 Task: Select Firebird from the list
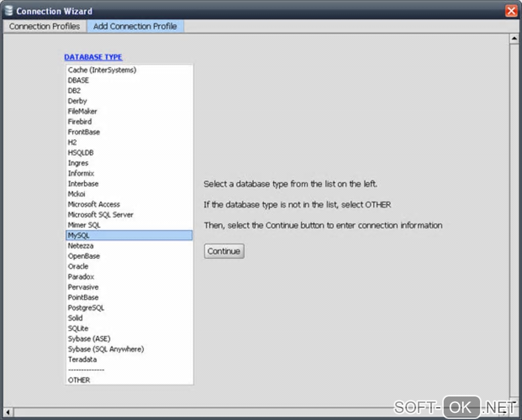pyautogui.click(x=129, y=121)
